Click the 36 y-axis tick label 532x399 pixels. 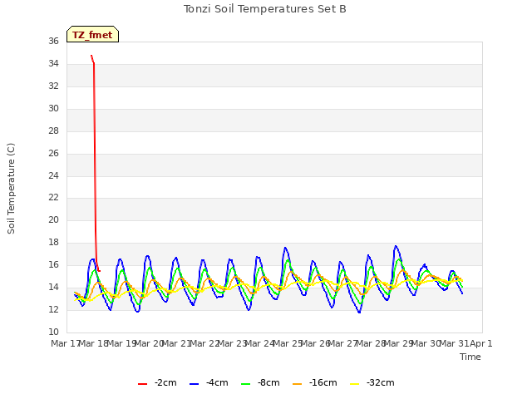[x=53, y=41]
